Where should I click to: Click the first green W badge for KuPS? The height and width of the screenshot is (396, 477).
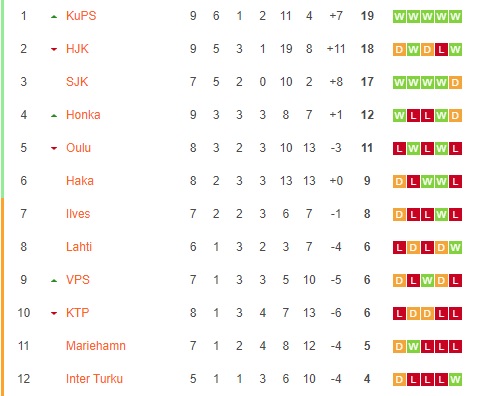399,17
